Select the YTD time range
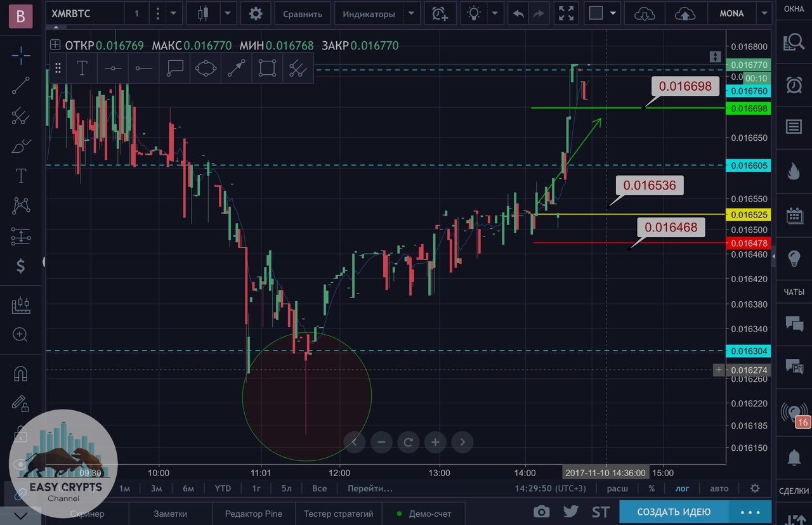This screenshot has width=812, height=525. point(223,488)
